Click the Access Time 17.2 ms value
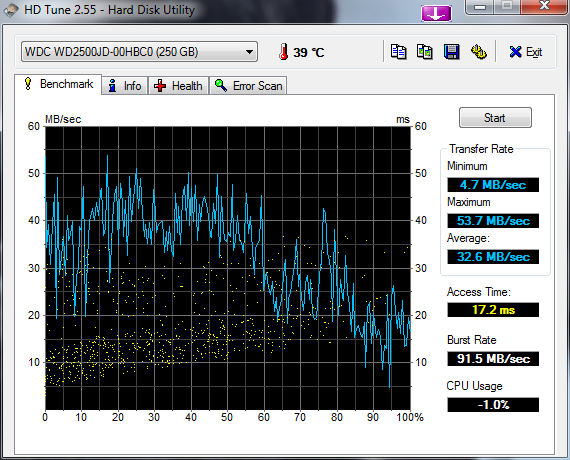570x460 pixels. (493, 310)
